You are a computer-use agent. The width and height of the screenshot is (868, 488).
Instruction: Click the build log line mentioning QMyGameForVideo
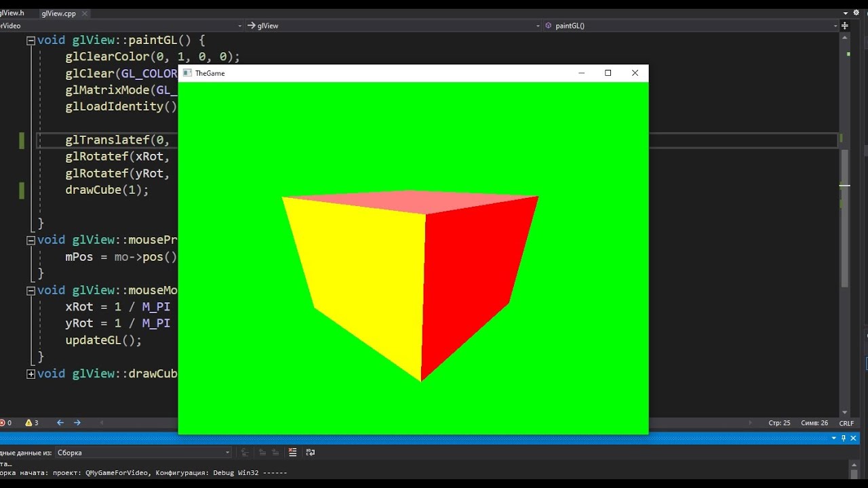coord(144,473)
